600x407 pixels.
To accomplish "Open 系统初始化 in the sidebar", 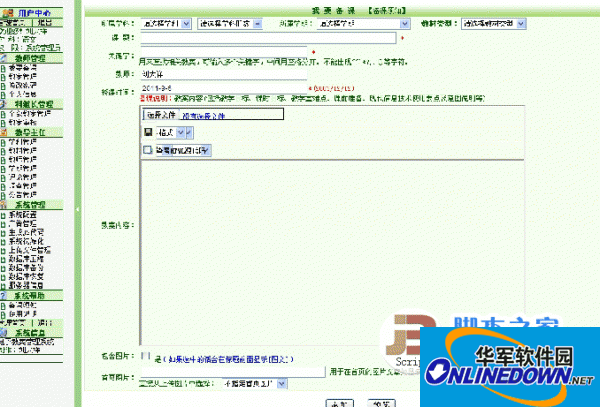I will click(x=26, y=241).
